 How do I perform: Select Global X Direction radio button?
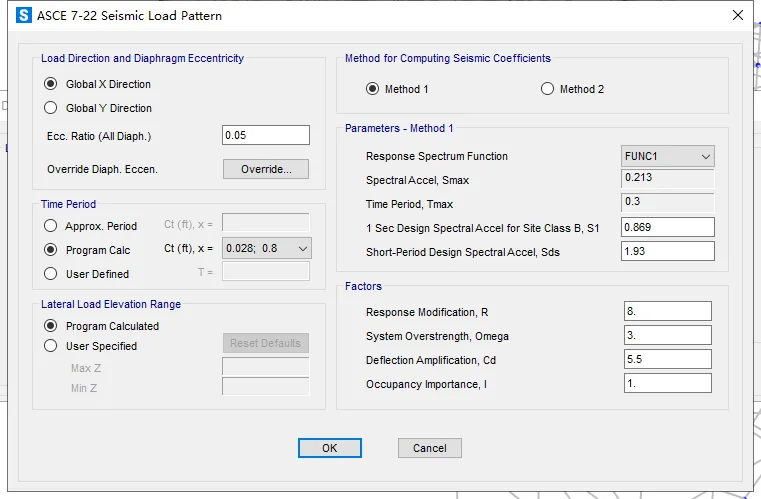(50, 84)
